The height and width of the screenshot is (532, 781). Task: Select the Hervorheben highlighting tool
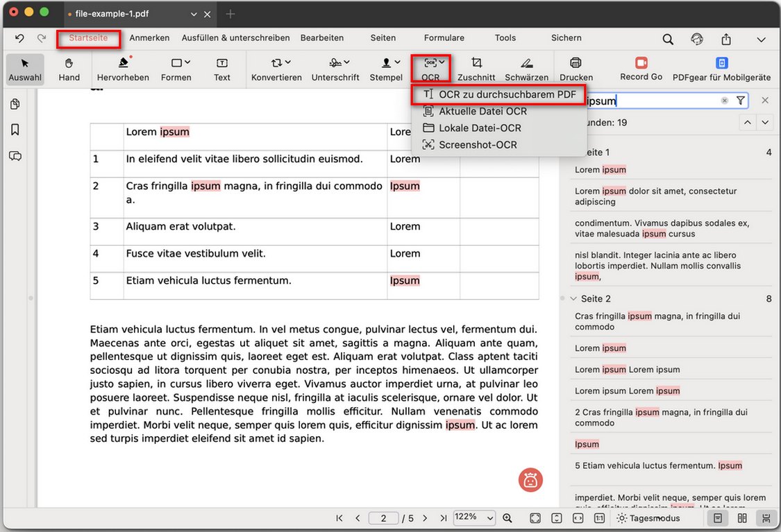[123, 69]
